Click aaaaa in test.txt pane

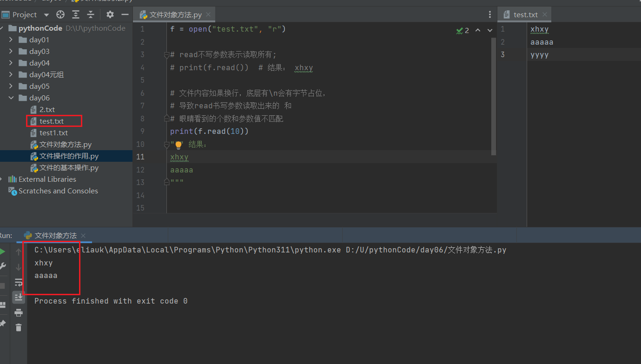[x=542, y=42]
